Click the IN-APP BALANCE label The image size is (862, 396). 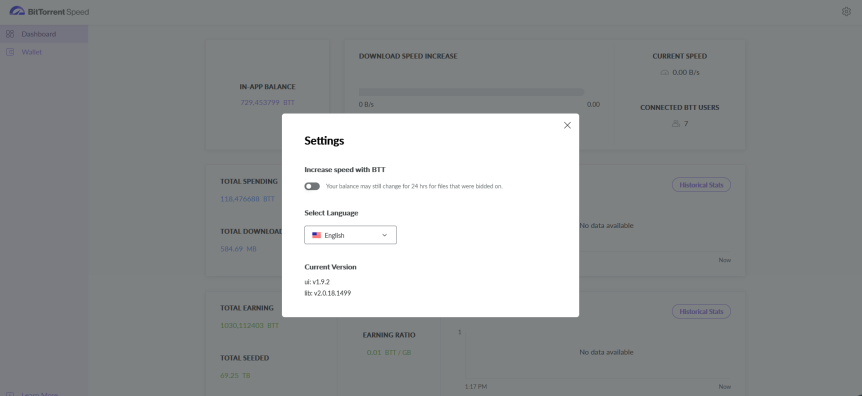click(267, 87)
